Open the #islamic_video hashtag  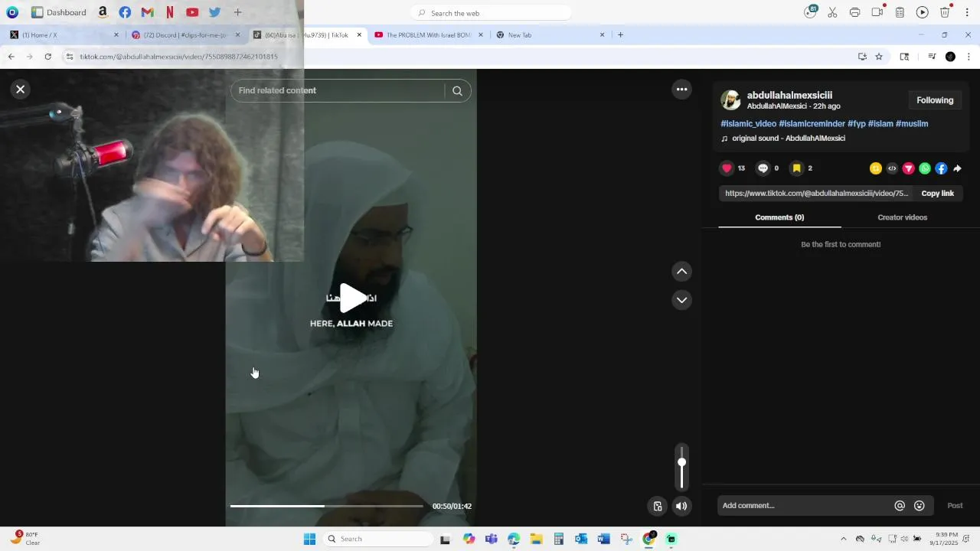click(748, 123)
